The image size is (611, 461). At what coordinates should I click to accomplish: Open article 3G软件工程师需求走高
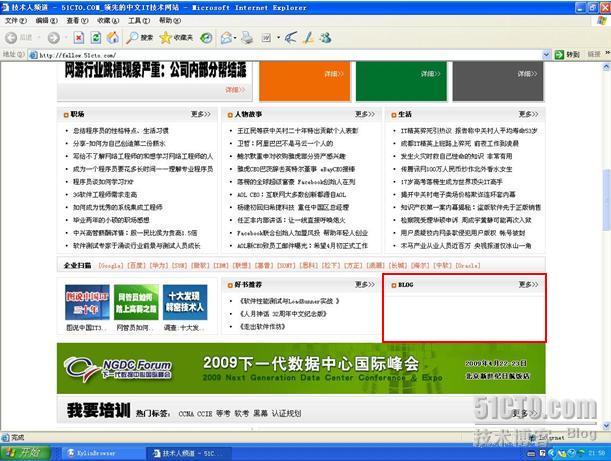point(105,194)
